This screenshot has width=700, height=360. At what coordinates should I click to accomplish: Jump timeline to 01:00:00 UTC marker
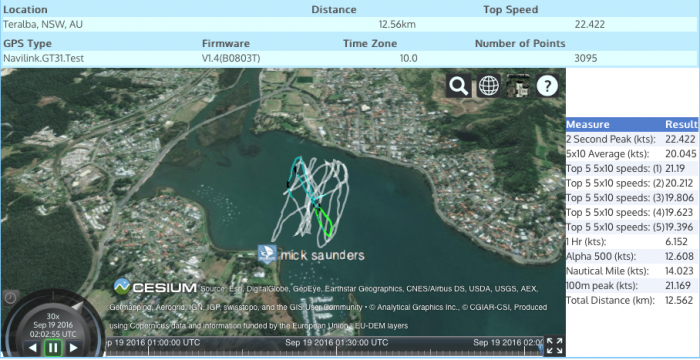(152, 343)
